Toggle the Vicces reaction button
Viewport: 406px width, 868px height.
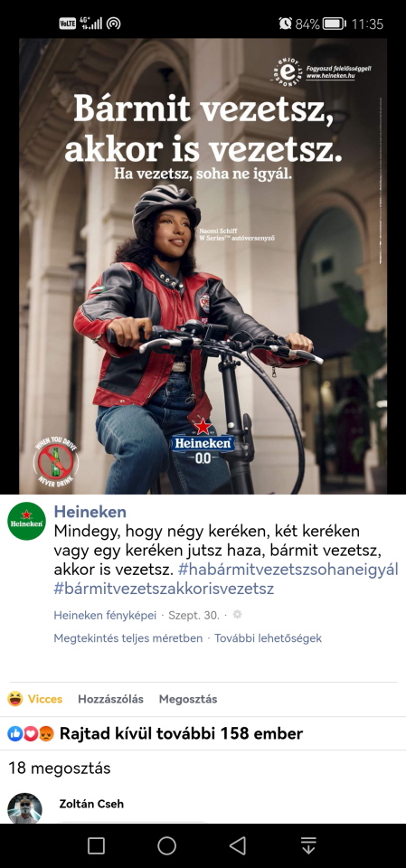(x=35, y=699)
